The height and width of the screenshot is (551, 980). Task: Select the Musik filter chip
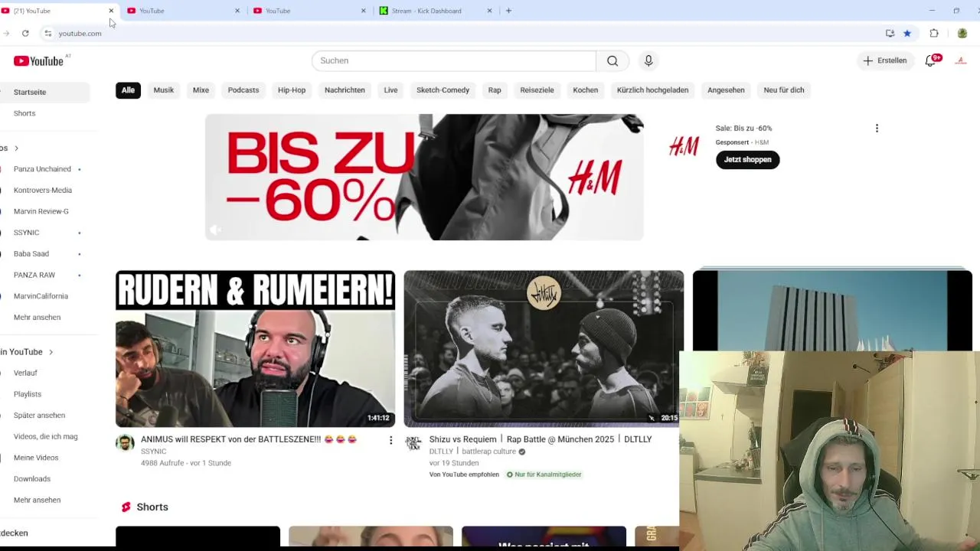pos(164,90)
